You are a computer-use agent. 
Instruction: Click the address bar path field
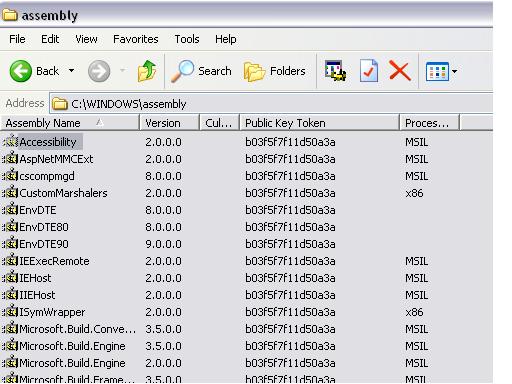click(x=271, y=104)
